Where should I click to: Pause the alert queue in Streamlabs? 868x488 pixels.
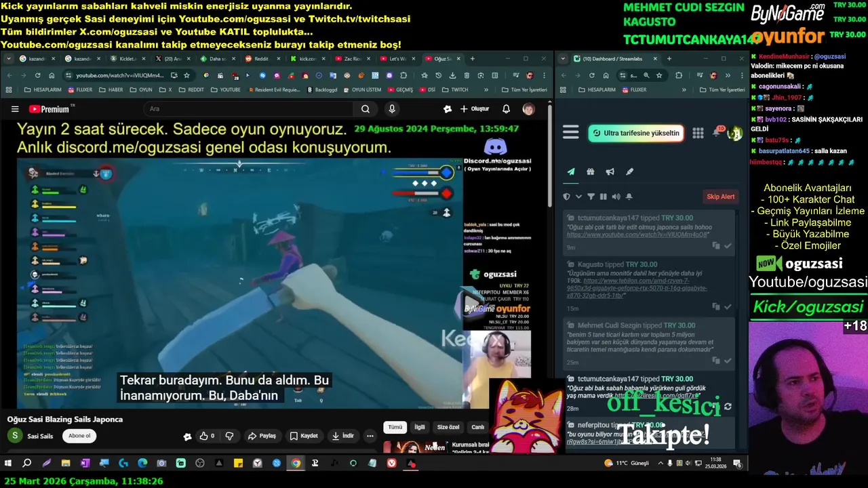pyautogui.click(x=603, y=197)
